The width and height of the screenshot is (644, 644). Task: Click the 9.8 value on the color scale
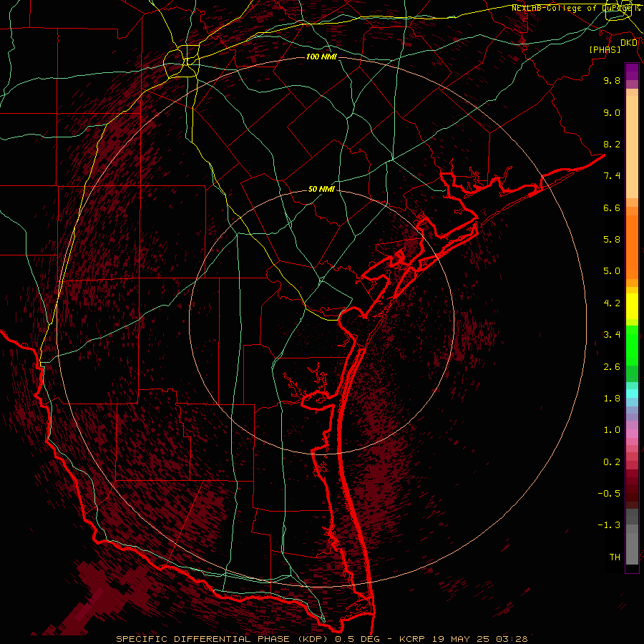pyautogui.click(x=612, y=80)
